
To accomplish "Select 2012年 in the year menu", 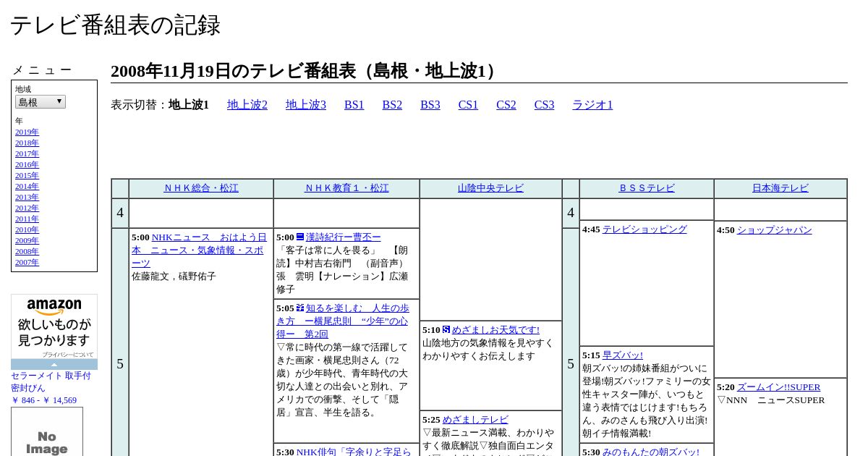I will pyautogui.click(x=27, y=208).
